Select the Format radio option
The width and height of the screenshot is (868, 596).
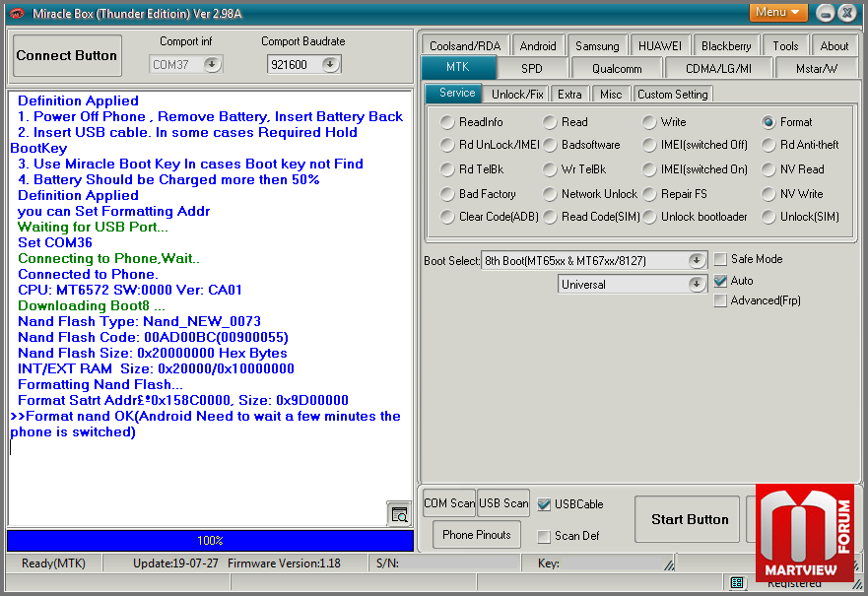(768, 122)
